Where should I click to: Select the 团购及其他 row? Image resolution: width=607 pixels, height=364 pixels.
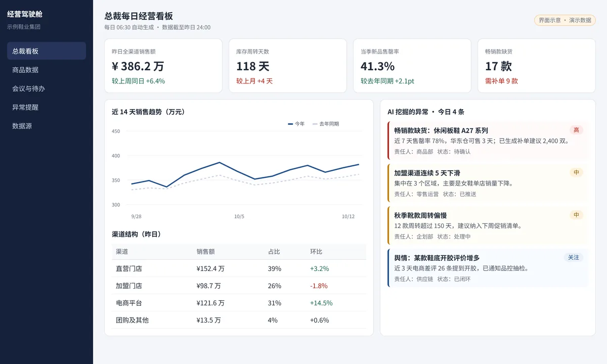(x=239, y=320)
